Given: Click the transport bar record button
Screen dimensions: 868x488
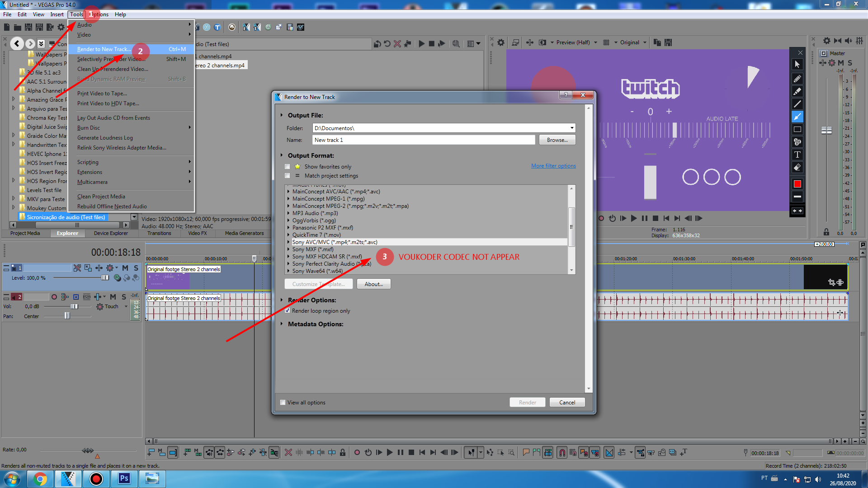Looking at the screenshot, I should [357, 452].
